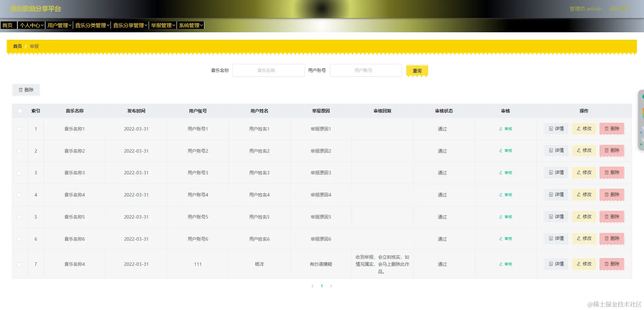This screenshot has height=310, width=644.
Task: Click the 有抄袭嫌疑 cell
Action: [x=321, y=264]
